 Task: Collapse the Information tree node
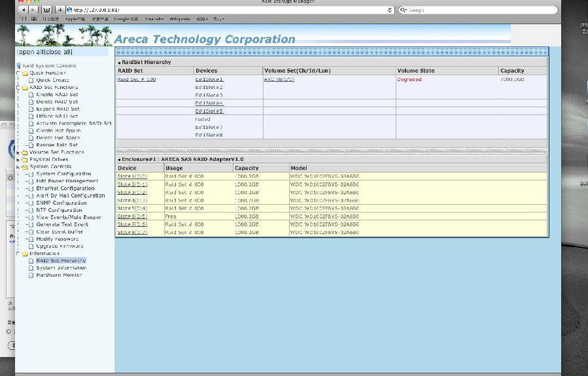coord(18,254)
